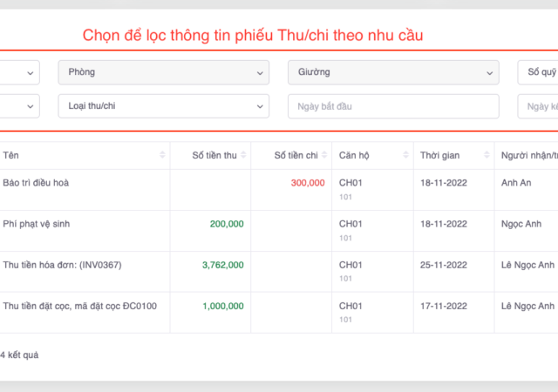Click sort icon in Tên column header
Screen dimensions: 558x392
(162, 155)
